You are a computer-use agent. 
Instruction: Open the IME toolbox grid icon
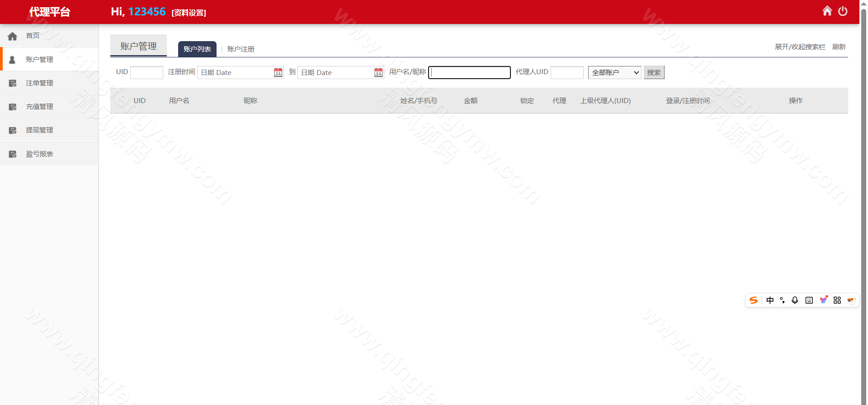pyautogui.click(x=837, y=300)
